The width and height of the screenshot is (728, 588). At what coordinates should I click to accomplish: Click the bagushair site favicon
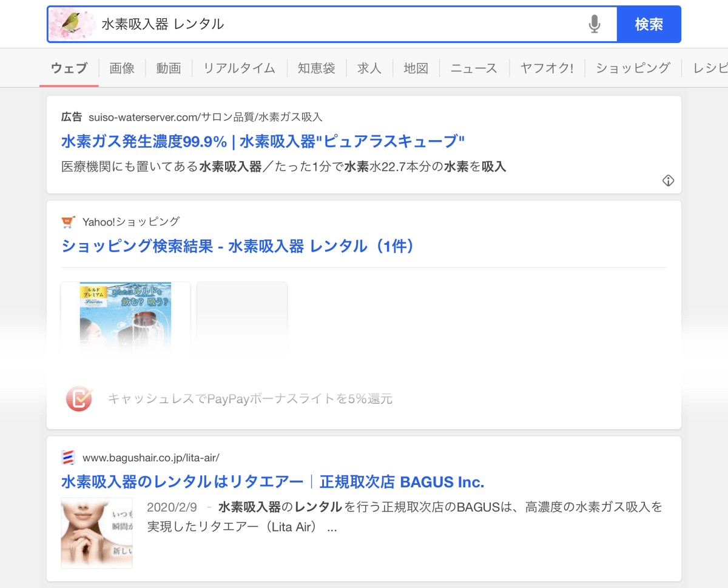pos(68,458)
